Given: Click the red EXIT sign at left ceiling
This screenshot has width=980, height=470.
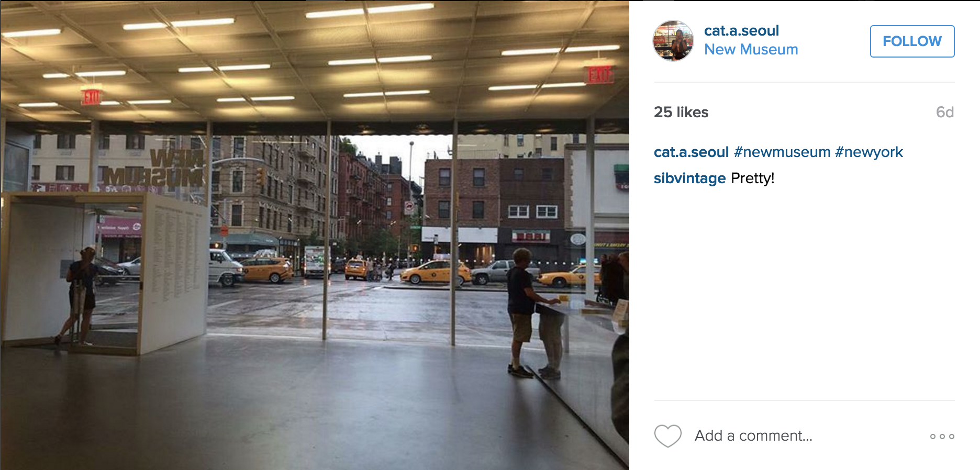Looking at the screenshot, I should (91, 97).
